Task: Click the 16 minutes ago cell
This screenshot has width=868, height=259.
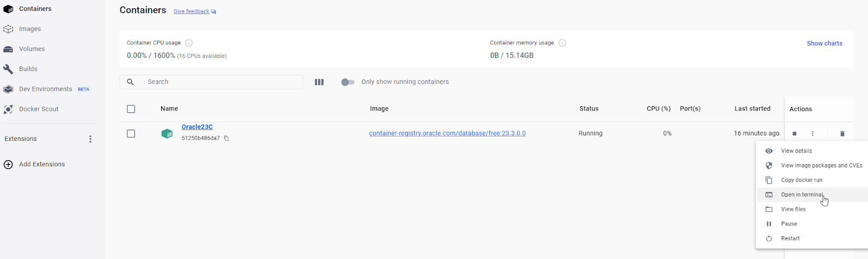Action: click(756, 133)
